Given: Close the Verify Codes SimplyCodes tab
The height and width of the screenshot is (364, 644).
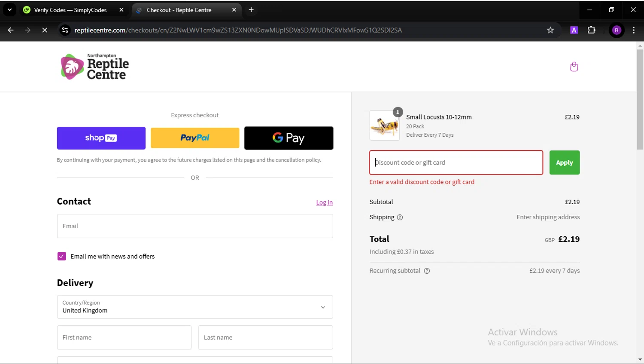Looking at the screenshot, I should 122,9.
